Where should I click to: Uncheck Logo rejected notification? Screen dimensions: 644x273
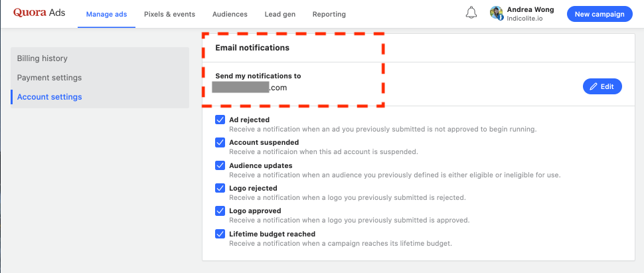220,189
